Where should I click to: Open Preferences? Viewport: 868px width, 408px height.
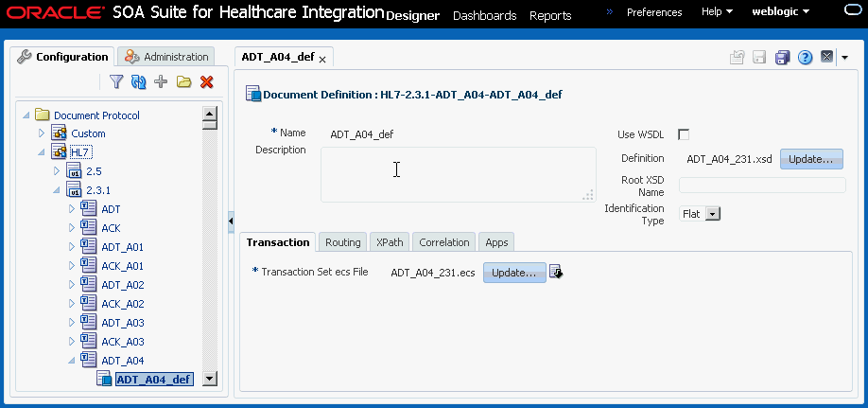pyautogui.click(x=654, y=11)
